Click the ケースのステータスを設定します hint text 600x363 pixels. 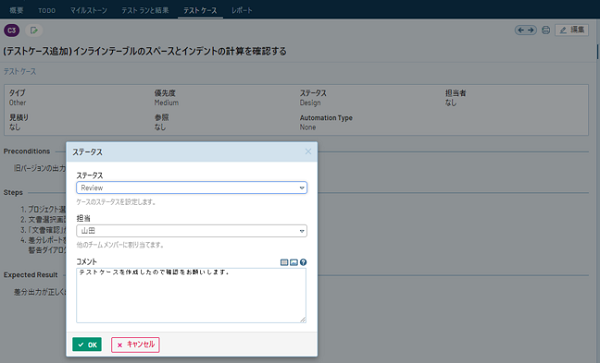click(x=116, y=202)
